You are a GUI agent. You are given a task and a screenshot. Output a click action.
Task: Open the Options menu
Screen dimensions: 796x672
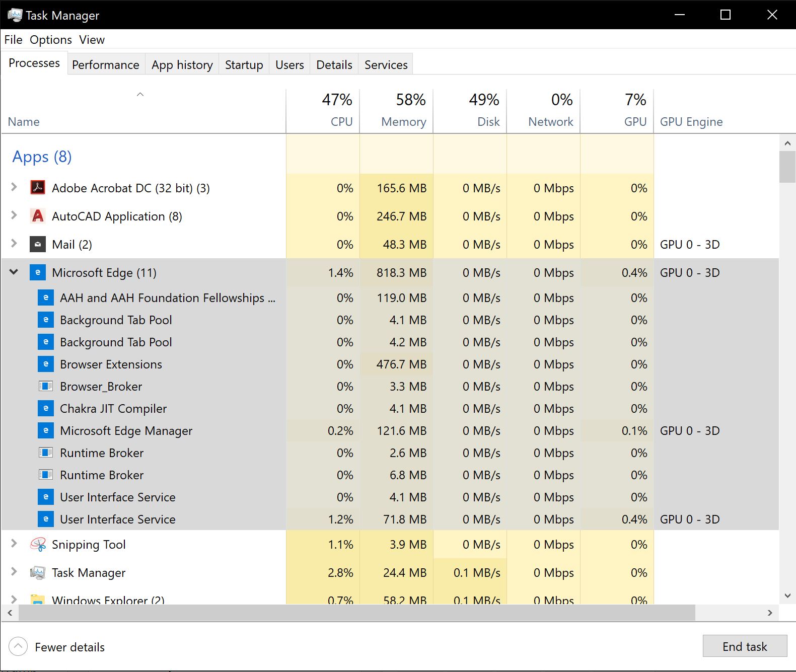pos(51,40)
